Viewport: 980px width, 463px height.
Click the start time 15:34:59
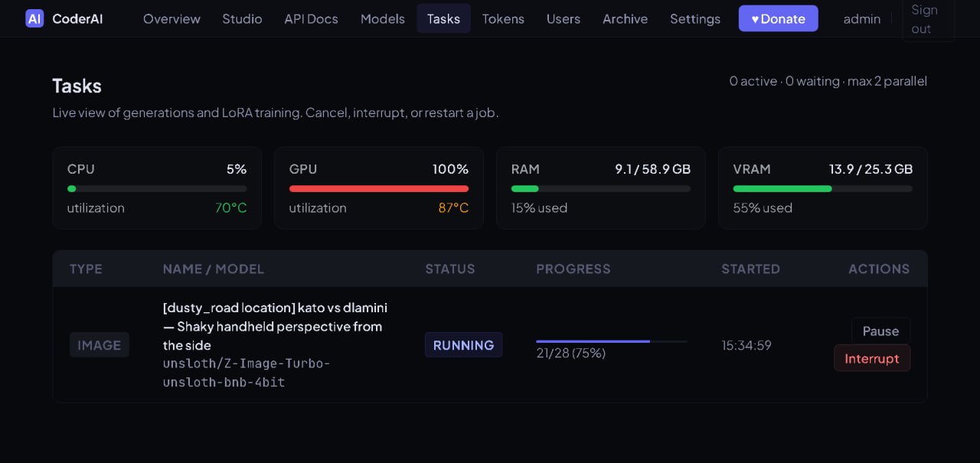click(x=746, y=345)
